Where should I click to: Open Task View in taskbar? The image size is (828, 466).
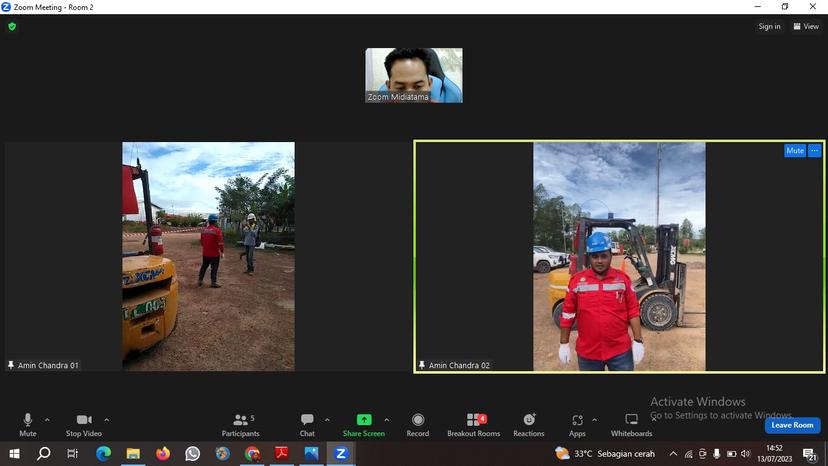(x=73, y=453)
